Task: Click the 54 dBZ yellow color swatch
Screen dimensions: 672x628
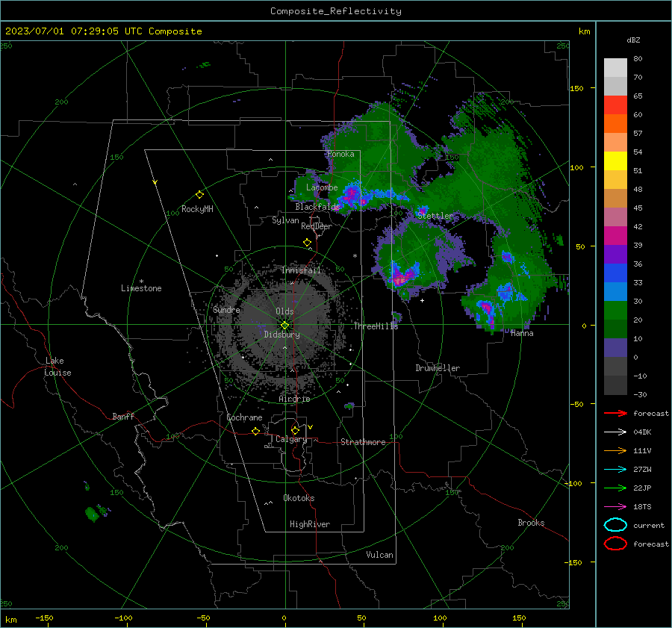Action: click(x=615, y=161)
